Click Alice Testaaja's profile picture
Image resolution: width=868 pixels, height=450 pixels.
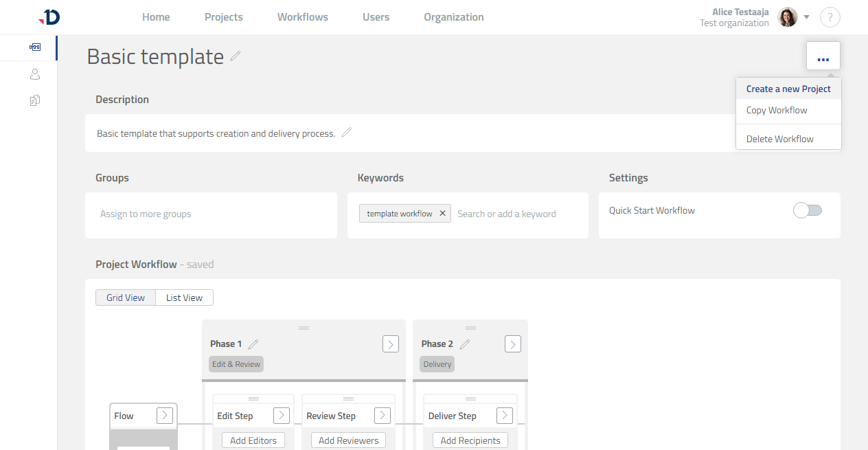pyautogui.click(x=786, y=16)
